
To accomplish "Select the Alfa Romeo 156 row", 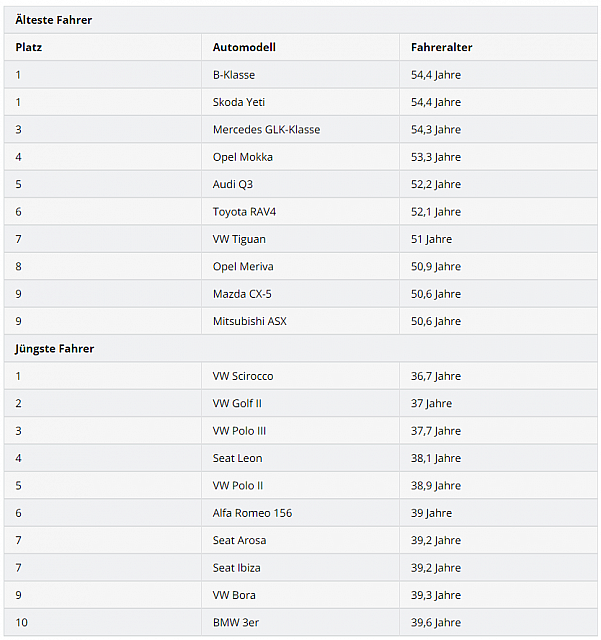I will pyautogui.click(x=252, y=513).
